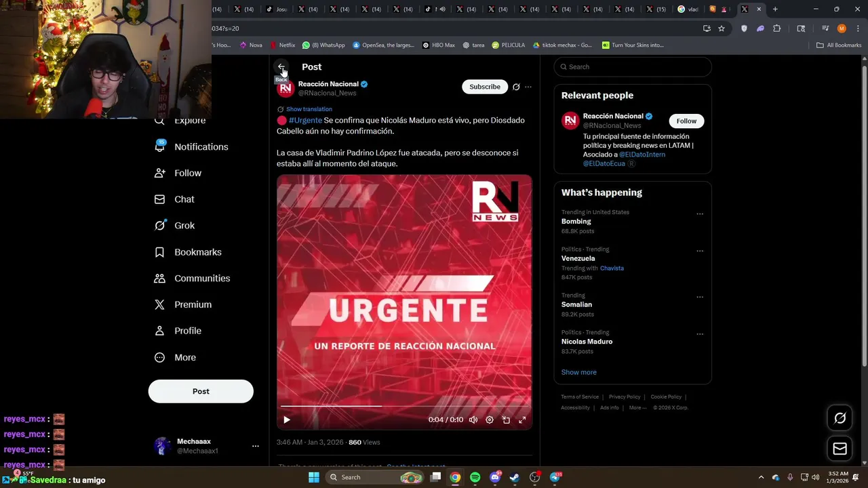Open video settings gear
This screenshot has height=488, width=868.
[x=490, y=420]
